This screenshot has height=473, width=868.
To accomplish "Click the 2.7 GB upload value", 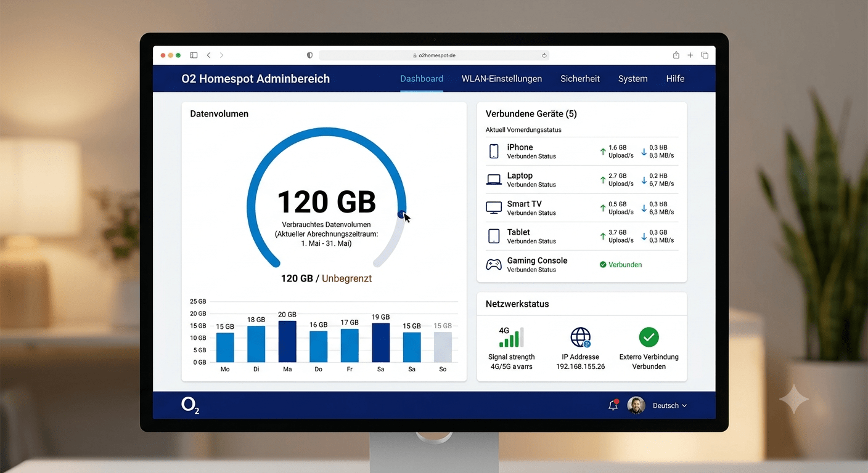I will tap(618, 176).
